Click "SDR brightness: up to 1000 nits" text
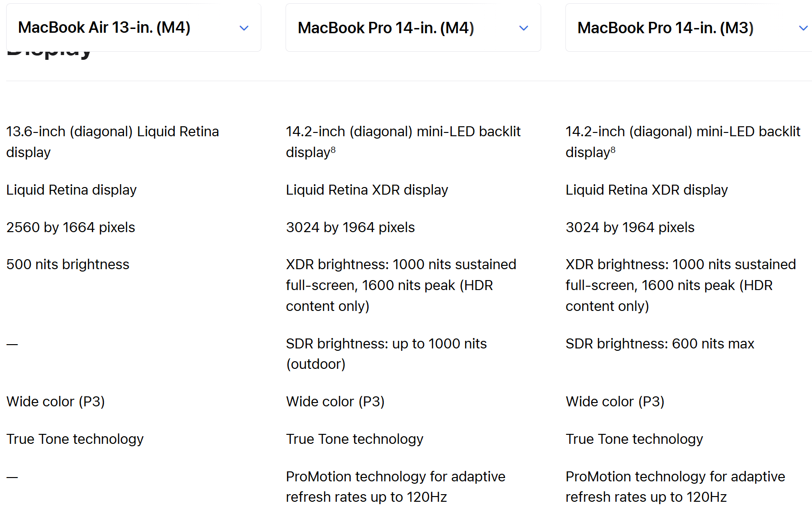 [386, 344]
